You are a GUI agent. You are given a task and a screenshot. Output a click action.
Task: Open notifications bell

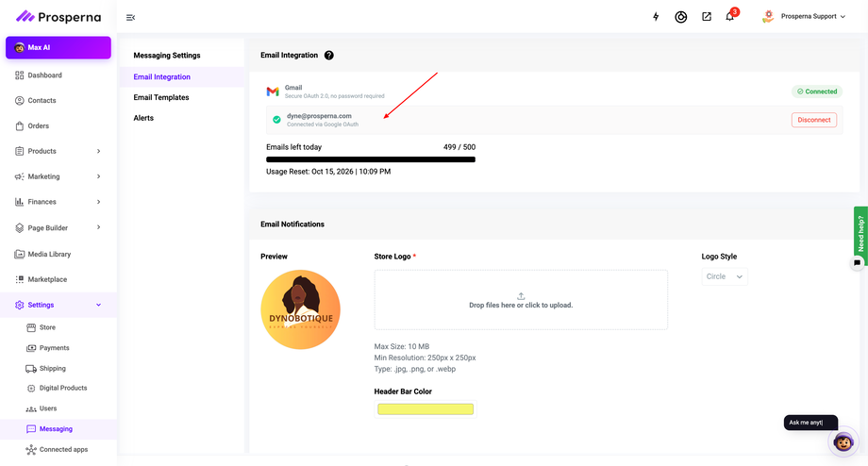730,16
